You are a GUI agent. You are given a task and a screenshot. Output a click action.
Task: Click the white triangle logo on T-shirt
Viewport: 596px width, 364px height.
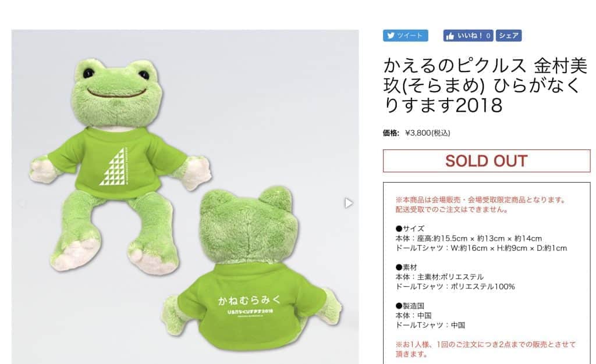pos(112,166)
